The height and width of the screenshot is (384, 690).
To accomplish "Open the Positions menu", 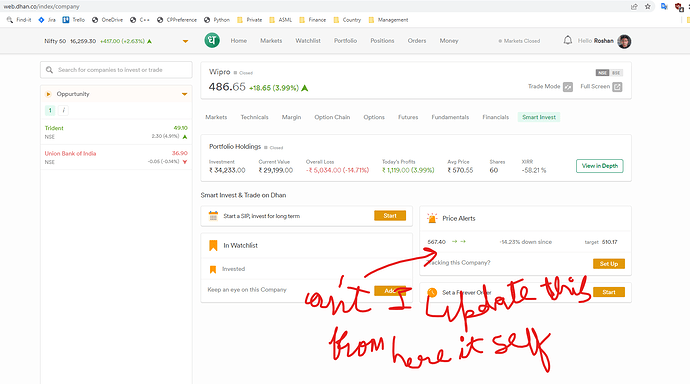I will [382, 41].
